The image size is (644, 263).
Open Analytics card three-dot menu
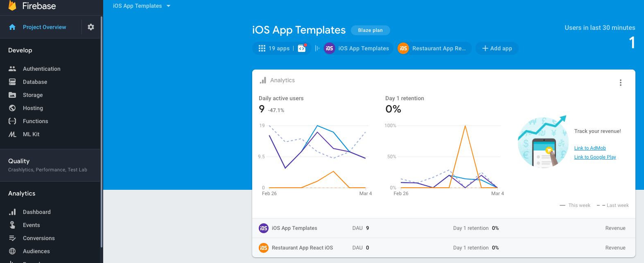click(621, 83)
